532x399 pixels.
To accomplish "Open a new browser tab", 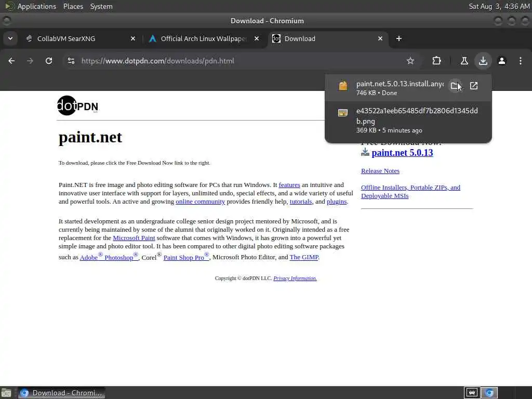I will [x=398, y=38].
